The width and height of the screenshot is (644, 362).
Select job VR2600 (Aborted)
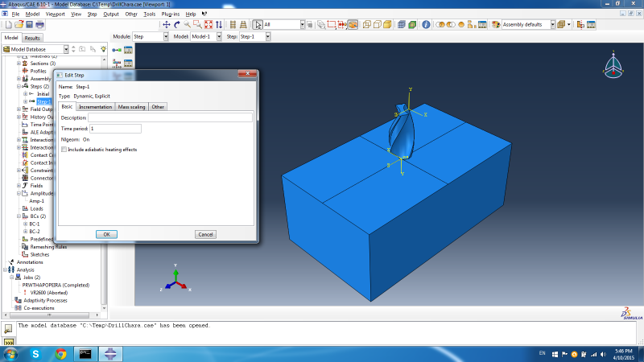click(x=49, y=293)
